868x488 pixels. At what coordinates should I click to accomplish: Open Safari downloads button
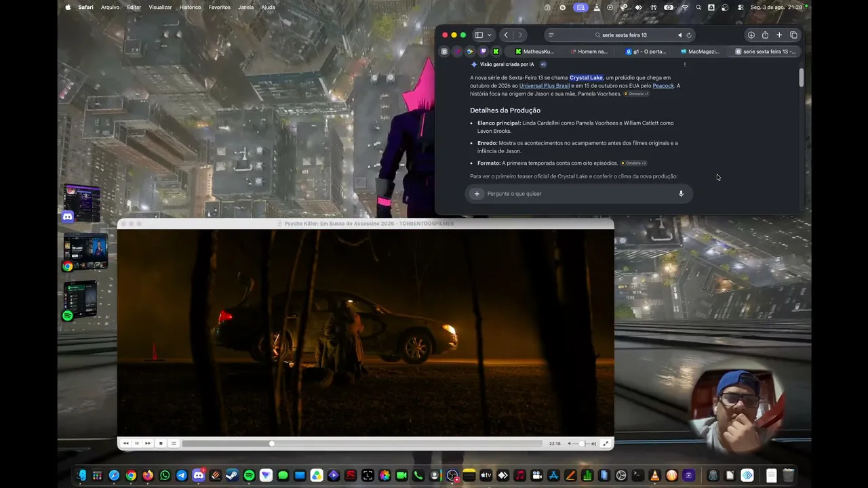click(x=751, y=35)
